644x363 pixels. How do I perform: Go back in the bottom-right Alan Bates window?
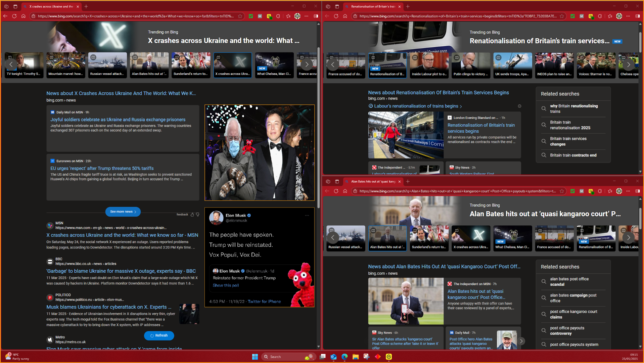click(327, 191)
